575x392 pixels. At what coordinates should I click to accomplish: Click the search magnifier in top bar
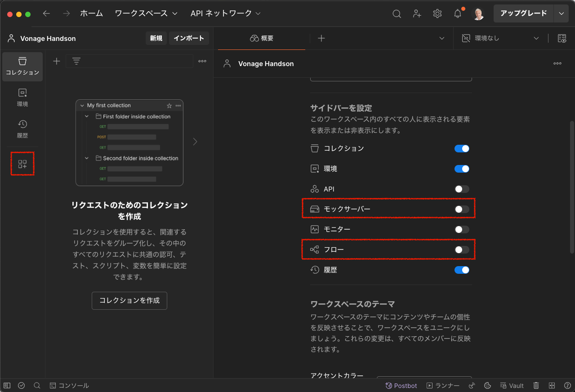click(397, 13)
